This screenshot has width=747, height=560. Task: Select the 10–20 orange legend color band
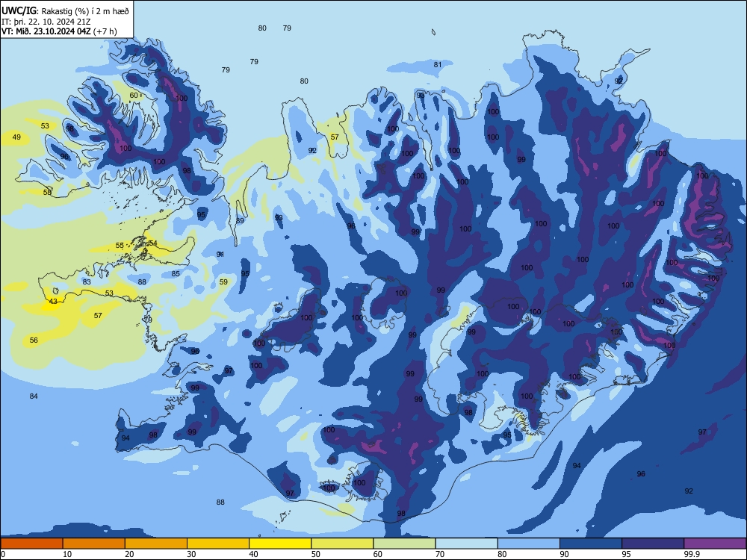(x=94, y=544)
